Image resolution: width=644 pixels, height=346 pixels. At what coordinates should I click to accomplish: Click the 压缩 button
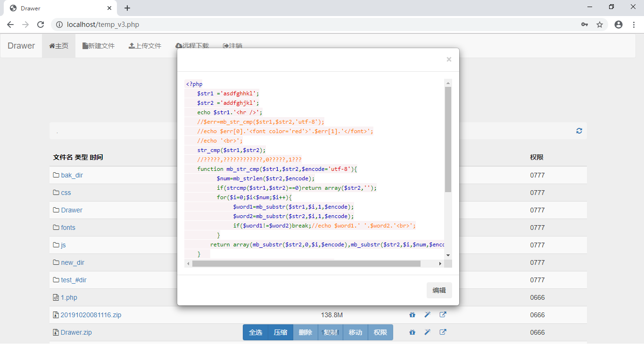(281, 332)
